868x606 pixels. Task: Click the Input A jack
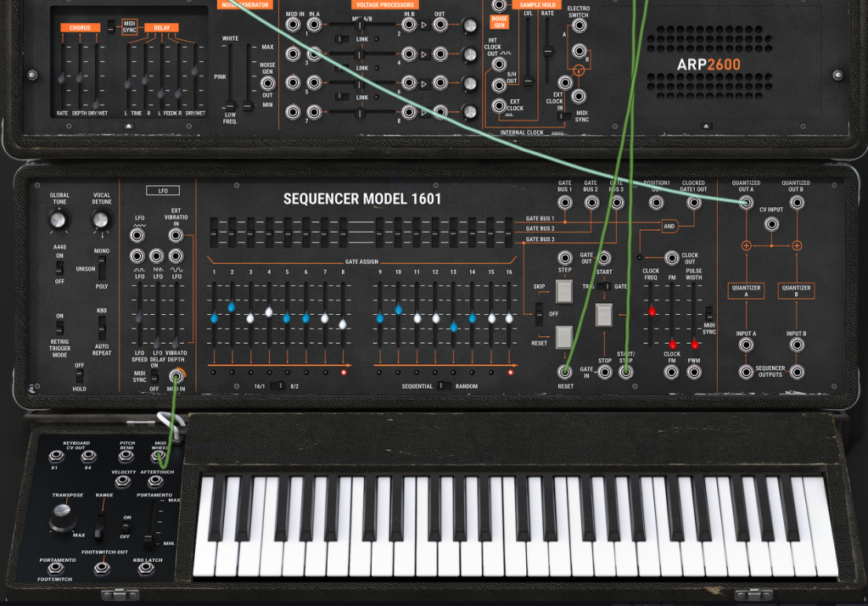[x=746, y=345]
